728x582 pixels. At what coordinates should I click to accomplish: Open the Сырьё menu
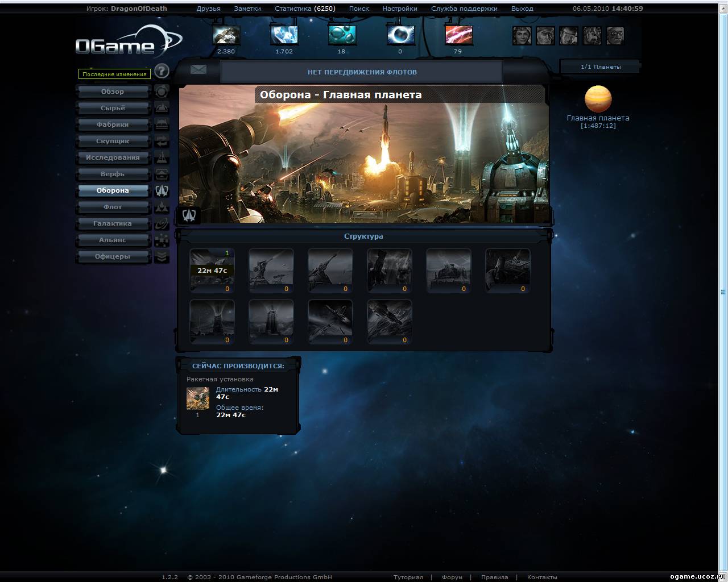point(113,108)
